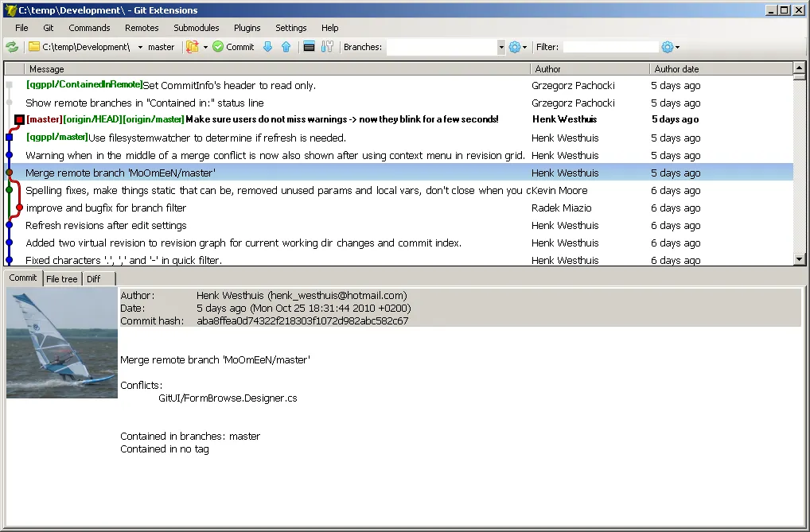Expand the repository path dropdown arrow

pos(140,47)
